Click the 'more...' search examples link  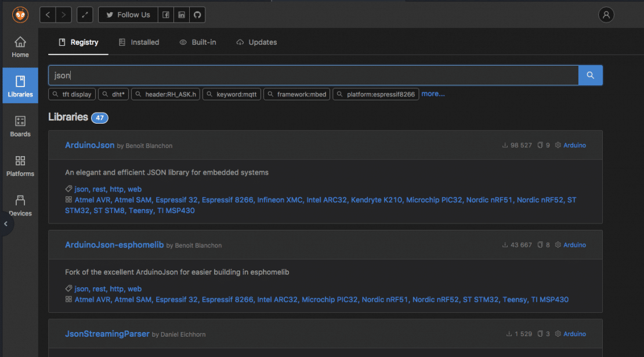(433, 93)
